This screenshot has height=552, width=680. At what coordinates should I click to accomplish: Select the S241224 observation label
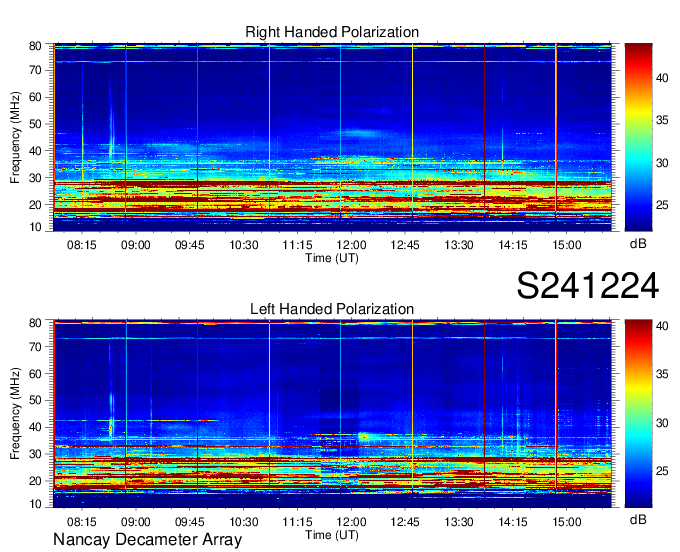pos(588,286)
